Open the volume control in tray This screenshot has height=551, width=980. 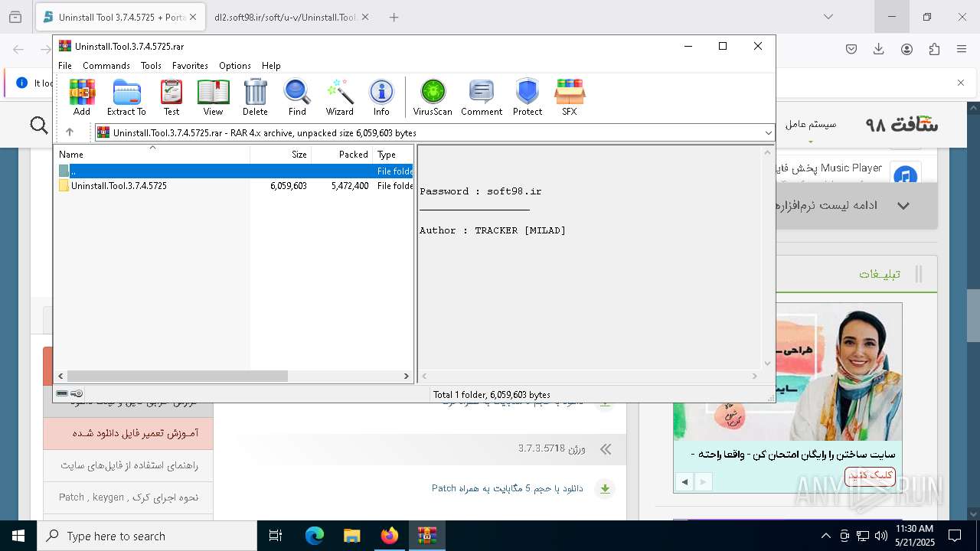coord(880,536)
